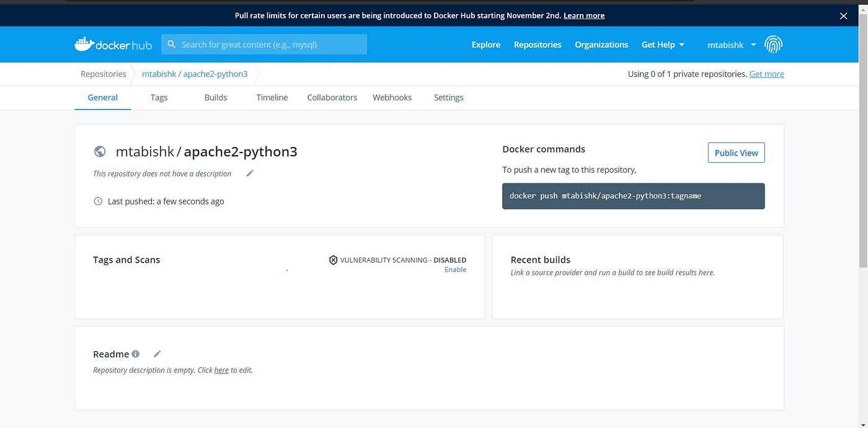Dismiss the pull rate limit banner
Image resolution: width=868 pixels, height=428 pixels.
(x=843, y=16)
